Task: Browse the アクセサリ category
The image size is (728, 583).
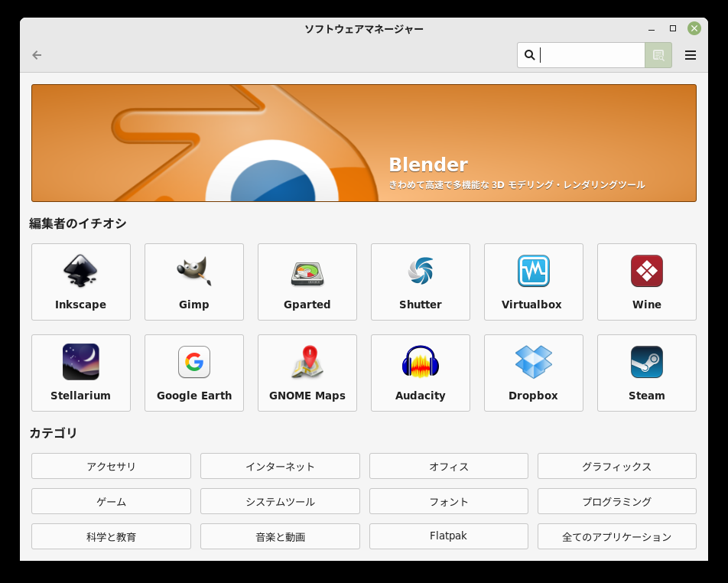Action: pyautogui.click(x=111, y=466)
